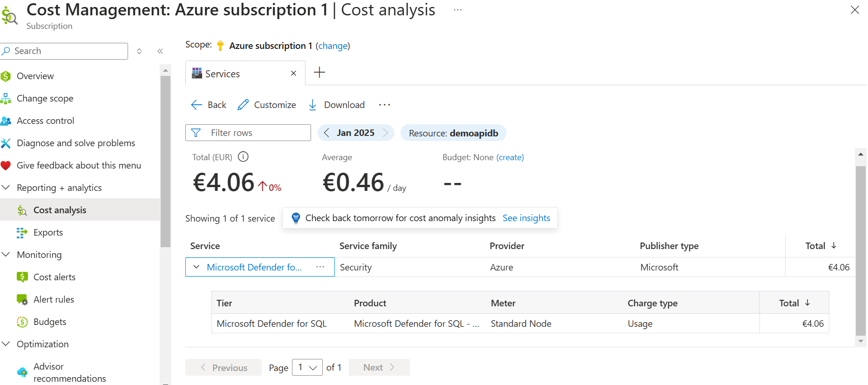Click the insights lightbulb icon
Screen dimensions: 868x385
[x=295, y=218]
